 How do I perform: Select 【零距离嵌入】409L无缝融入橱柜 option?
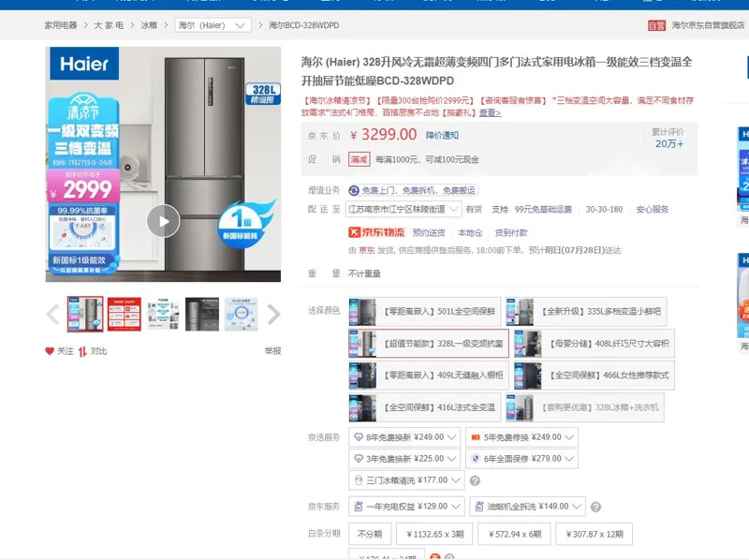click(x=429, y=376)
